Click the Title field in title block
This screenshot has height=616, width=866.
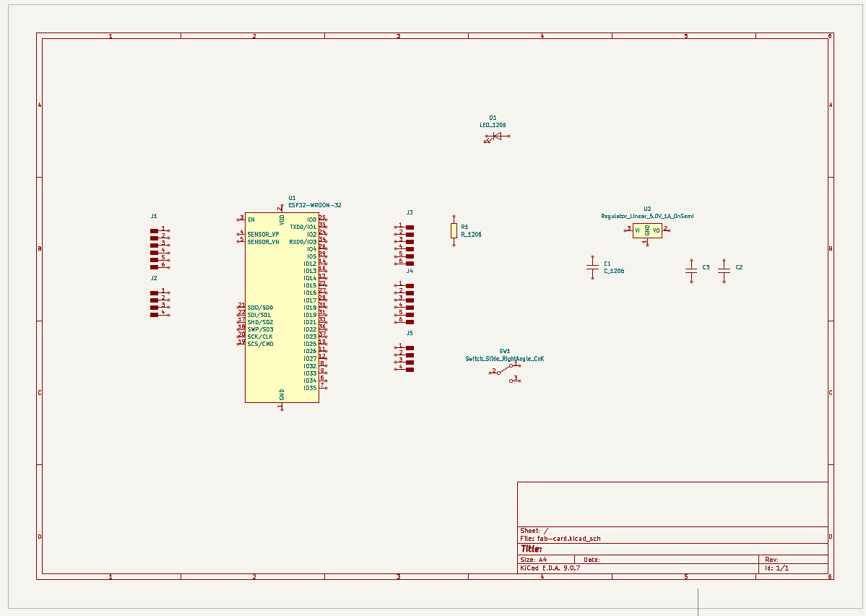click(x=672, y=550)
